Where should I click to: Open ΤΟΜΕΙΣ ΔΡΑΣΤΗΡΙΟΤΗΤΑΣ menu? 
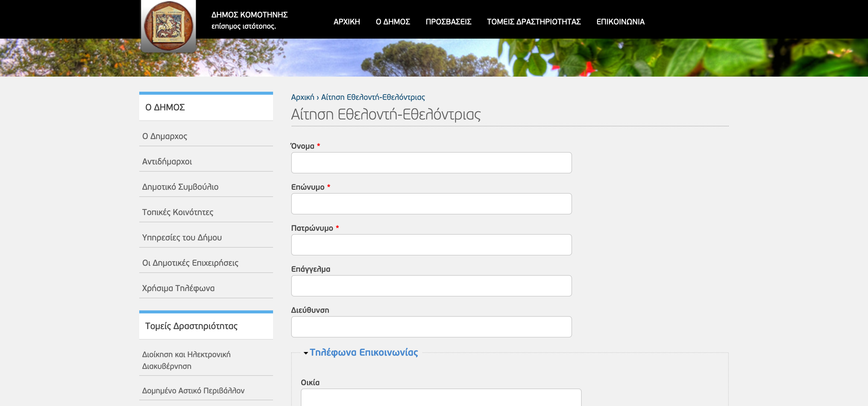[x=533, y=22]
